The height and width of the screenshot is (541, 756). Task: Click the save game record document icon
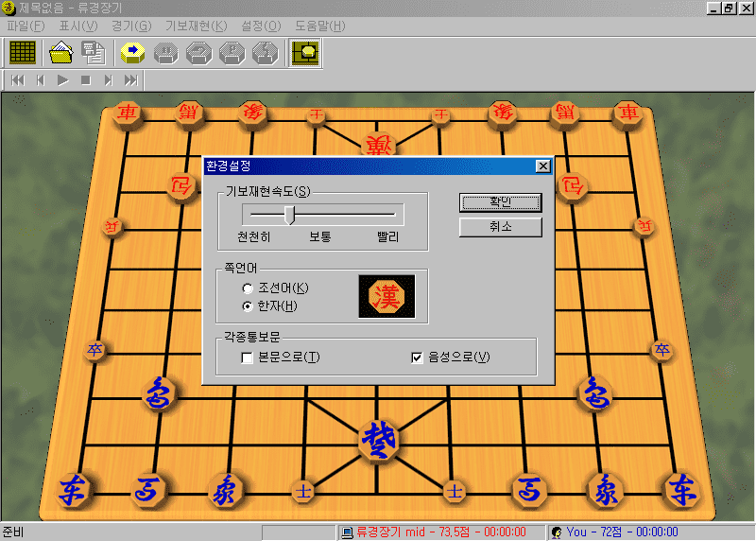[93, 52]
